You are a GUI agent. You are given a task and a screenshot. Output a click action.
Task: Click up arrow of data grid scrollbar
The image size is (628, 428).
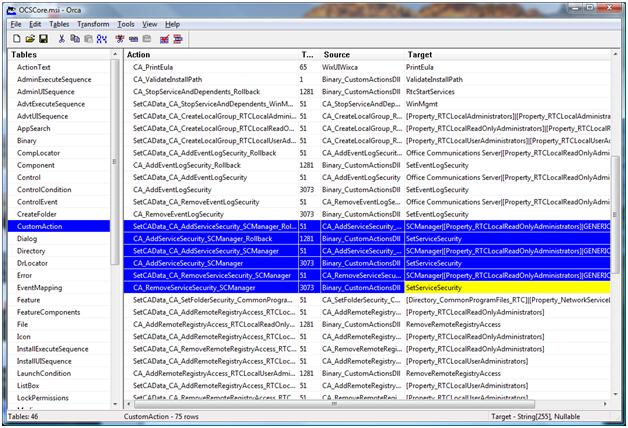point(615,54)
